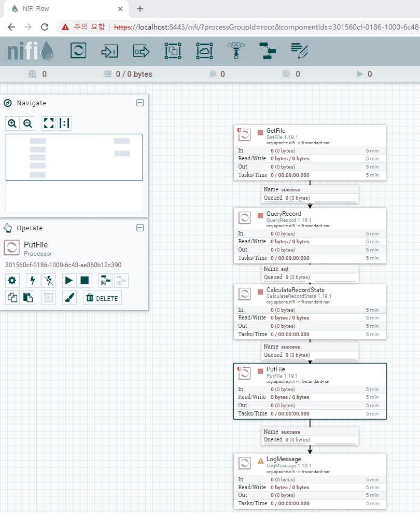Collapse the Navigate panel
The image size is (420, 513).
point(140,103)
